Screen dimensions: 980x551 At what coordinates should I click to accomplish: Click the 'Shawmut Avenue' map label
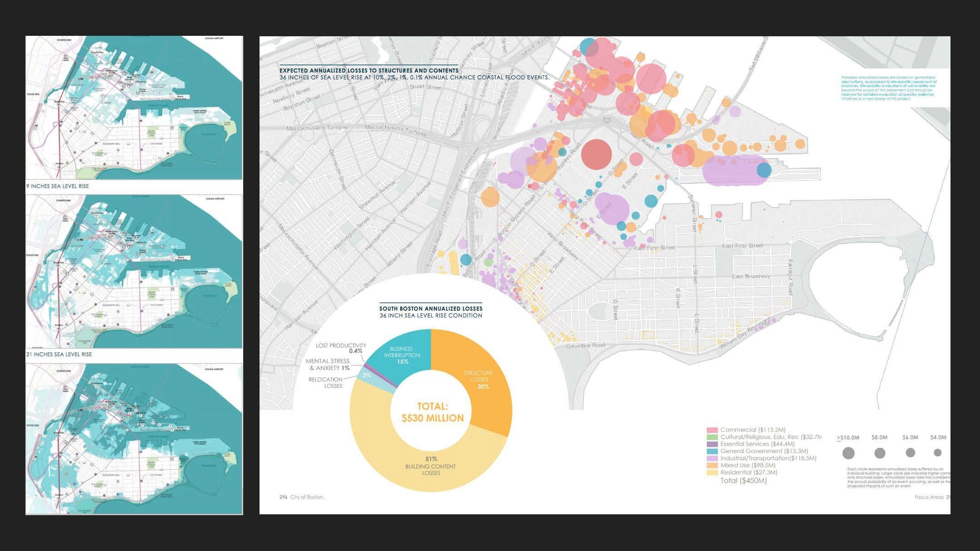(x=377, y=195)
